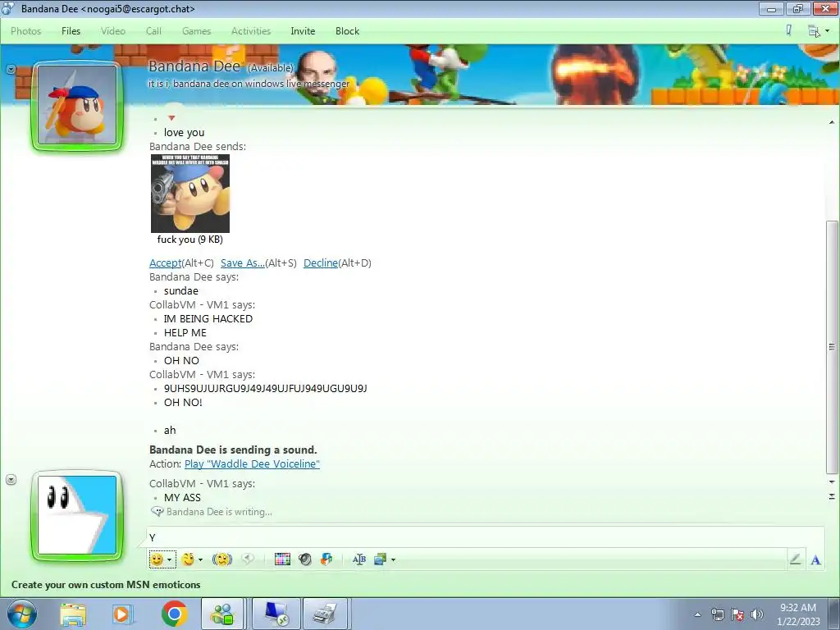Click Create your own custom MSN emoticons
Image resolution: width=840 pixels, height=630 pixels.
point(106,584)
